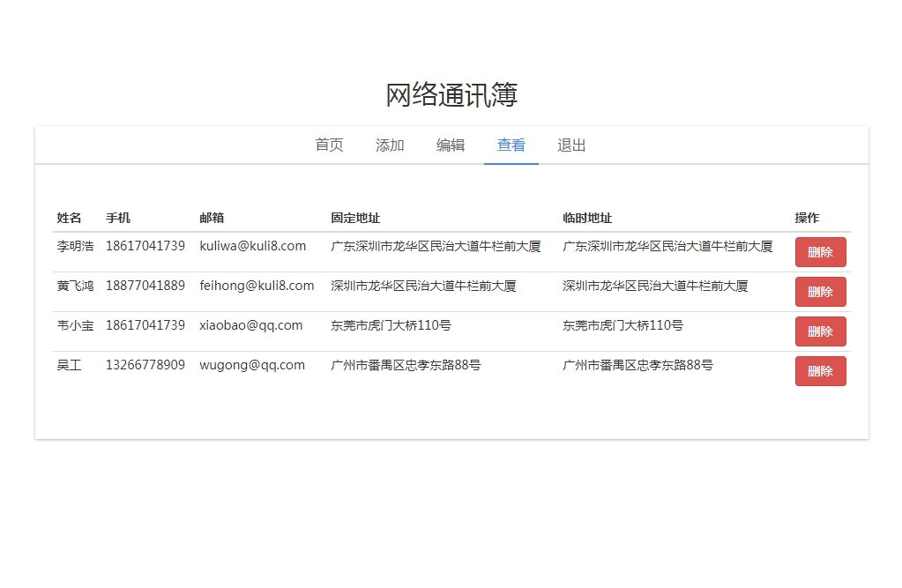Select the xiaobao@qq.com email cell

[251, 325]
